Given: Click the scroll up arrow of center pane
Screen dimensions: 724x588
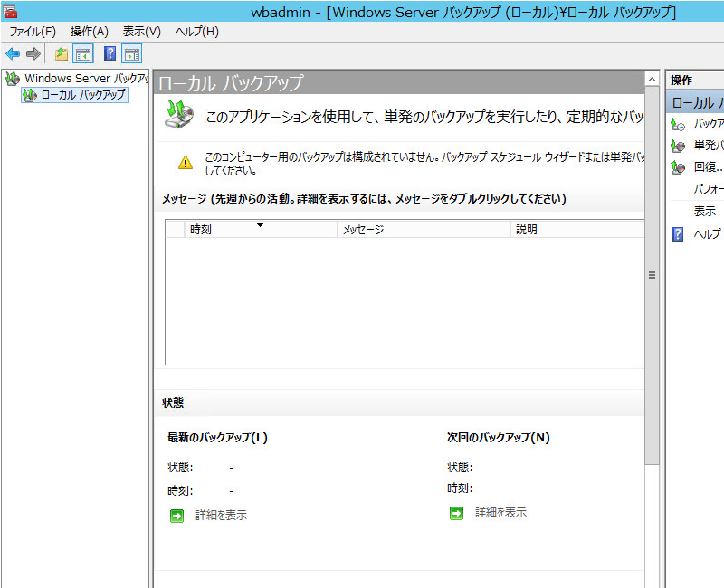Looking at the screenshot, I should point(652,80).
